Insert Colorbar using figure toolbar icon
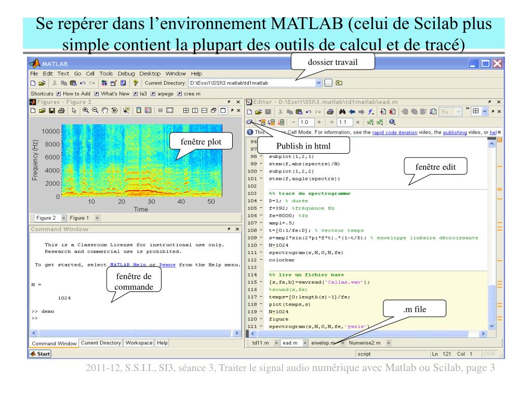This screenshot has width=532, height=399. tap(138, 110)
